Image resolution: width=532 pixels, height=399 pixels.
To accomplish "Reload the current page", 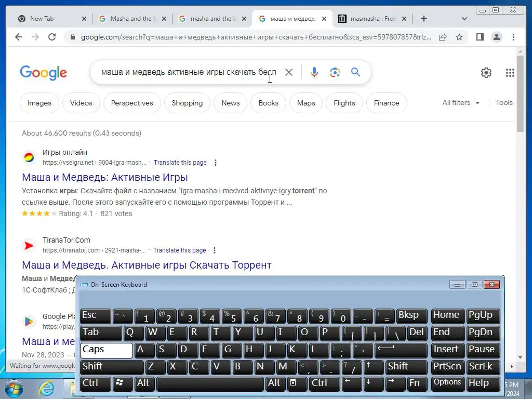I will [x=52, y=37].
